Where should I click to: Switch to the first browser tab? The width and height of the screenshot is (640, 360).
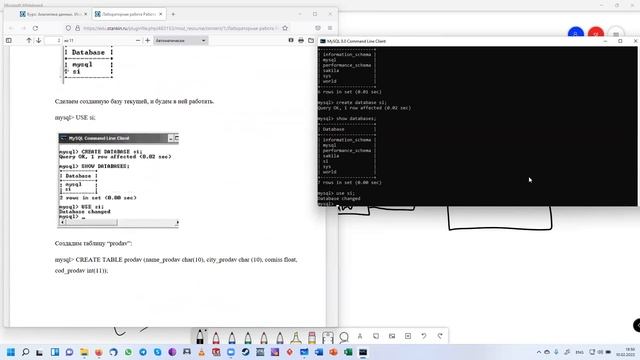[53, 14]
